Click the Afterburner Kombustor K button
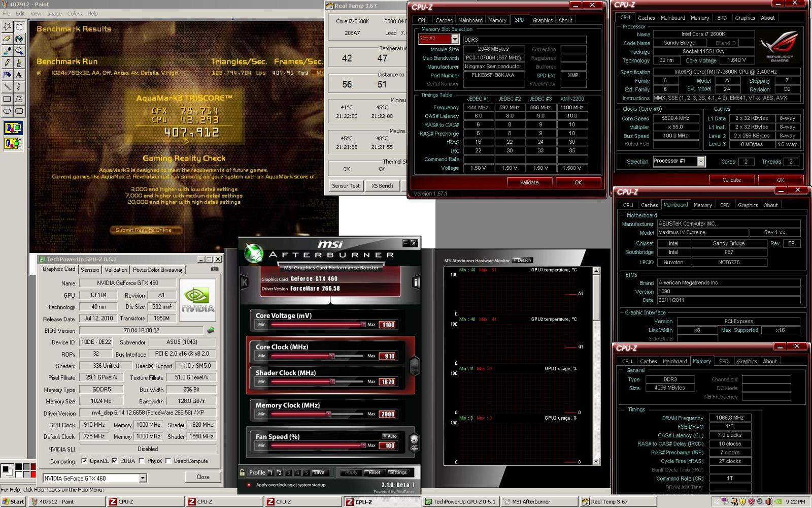812x508 pixels. (x=244, y=282)
